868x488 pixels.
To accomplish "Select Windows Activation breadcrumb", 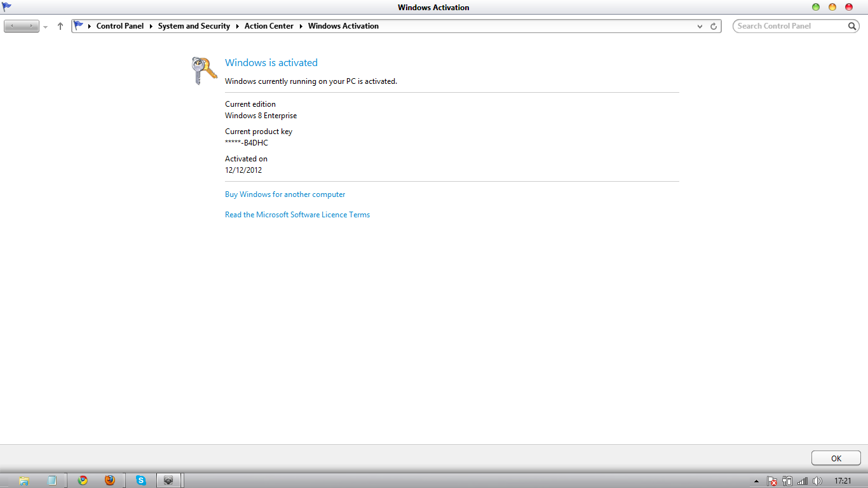I will pyautogui.click(x=343, y=26).
